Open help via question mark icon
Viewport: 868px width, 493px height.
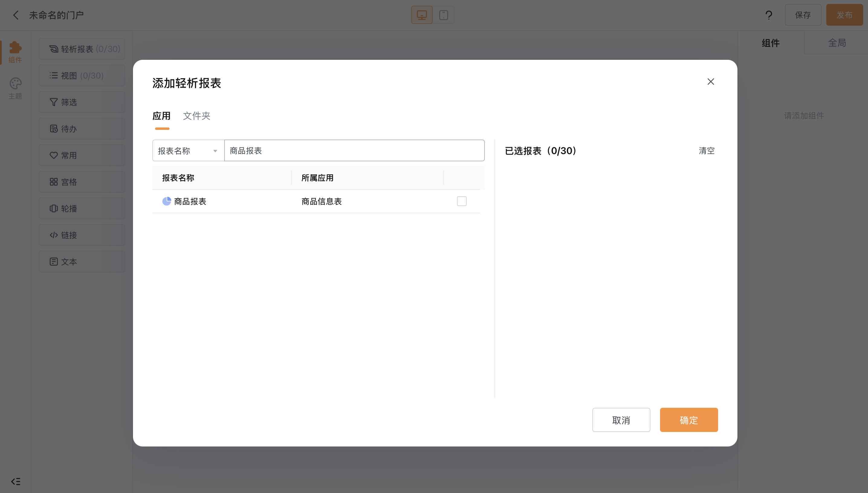point(769,15)
